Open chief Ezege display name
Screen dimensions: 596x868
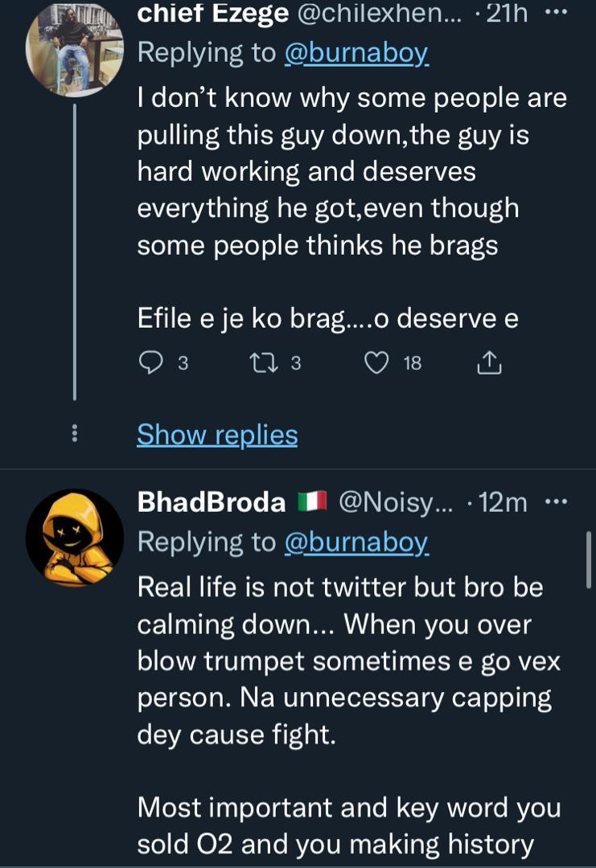tap(212, 14)
